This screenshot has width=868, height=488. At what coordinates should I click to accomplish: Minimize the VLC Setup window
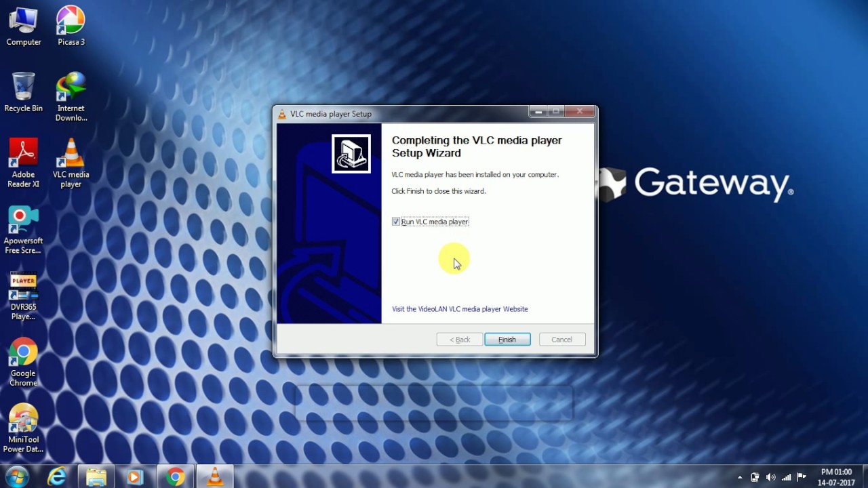pos(538,111)
